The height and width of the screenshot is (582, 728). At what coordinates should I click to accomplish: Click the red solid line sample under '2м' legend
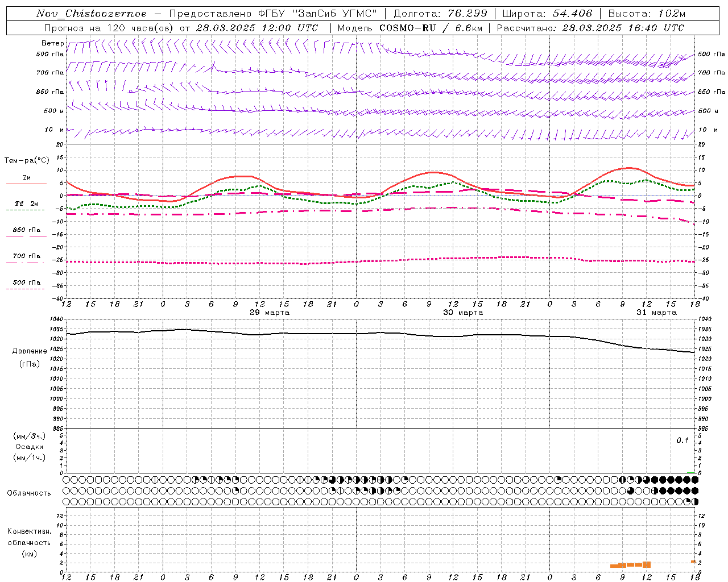coord(27,184)
